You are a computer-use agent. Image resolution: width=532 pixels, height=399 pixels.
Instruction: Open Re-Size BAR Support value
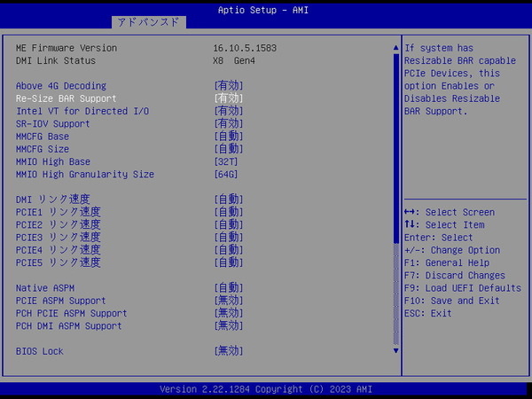(x=229, y=98)
